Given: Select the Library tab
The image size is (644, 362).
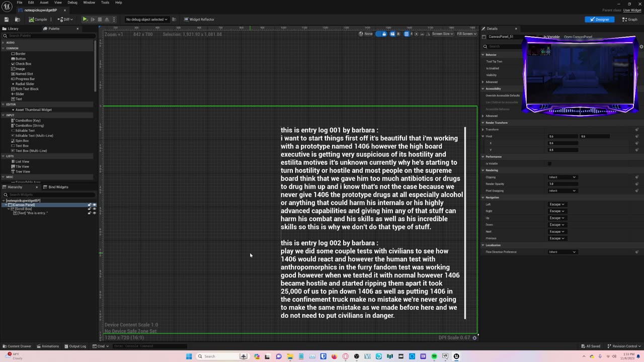Looking at the screenshot, I should click(x=10, y=29).
